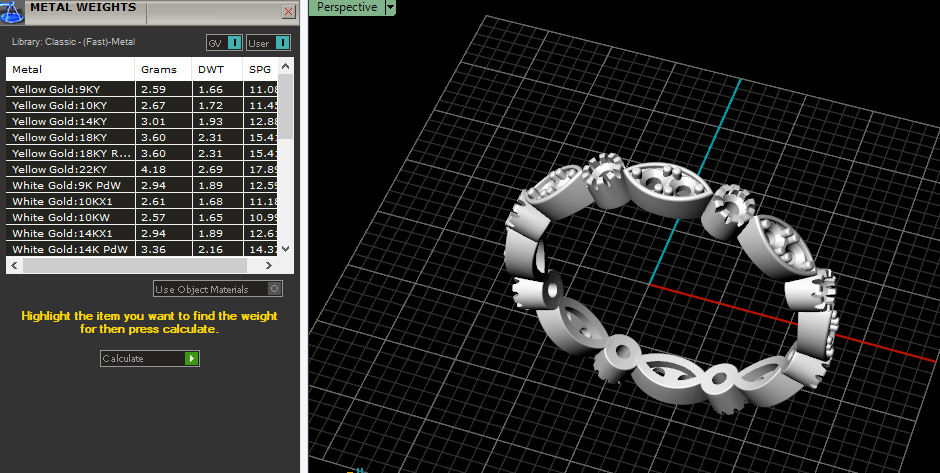Screen dimensions: 940x473
Task: Open the Perspective viewport dropdown arrow
Action: (390, 8)
